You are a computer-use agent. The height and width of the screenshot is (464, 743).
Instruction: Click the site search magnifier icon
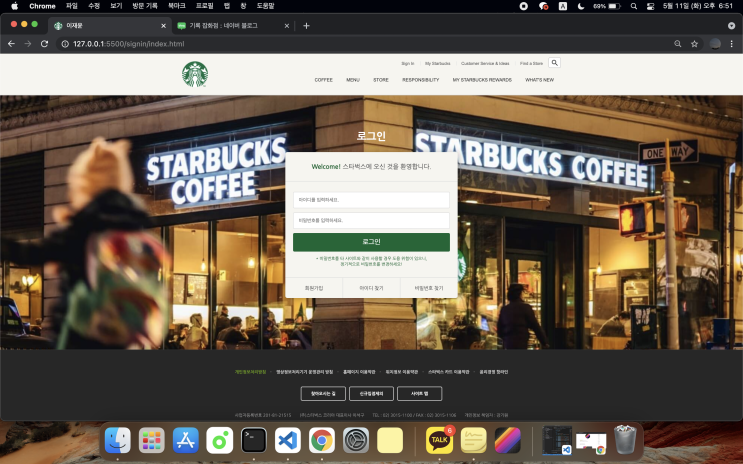point(554,63)
